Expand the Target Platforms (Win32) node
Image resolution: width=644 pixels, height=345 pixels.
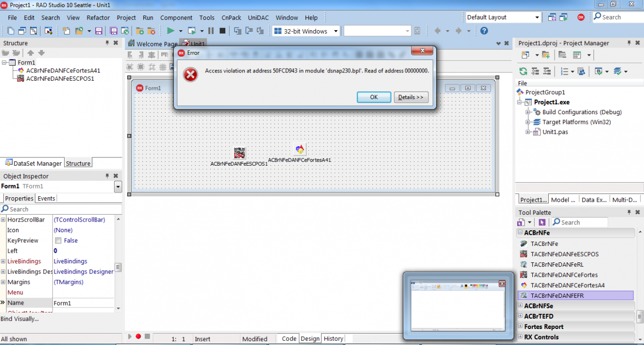tap(528, 122)
